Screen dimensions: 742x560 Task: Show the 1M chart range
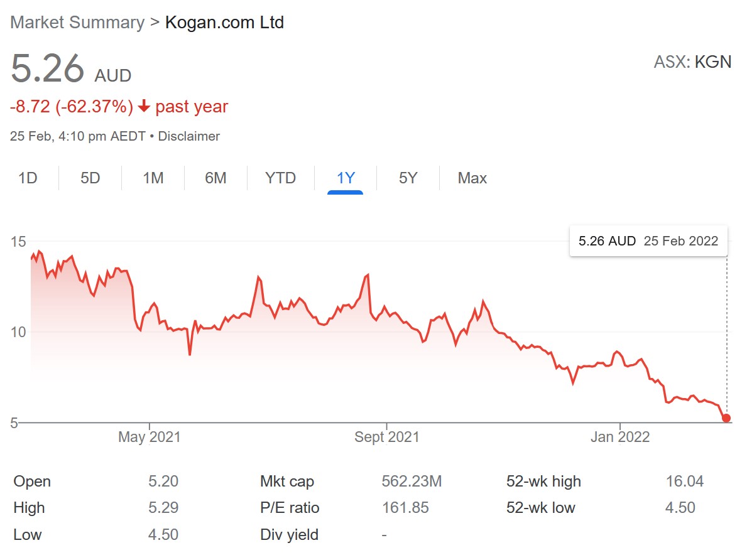coord(153,178)
